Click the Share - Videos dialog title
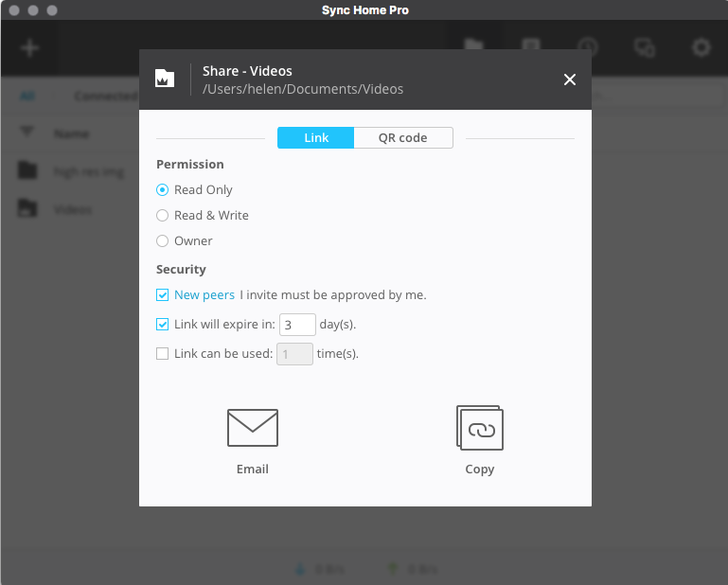The height and width of the screenshot is (585, 728). click(x=247, y=71)
